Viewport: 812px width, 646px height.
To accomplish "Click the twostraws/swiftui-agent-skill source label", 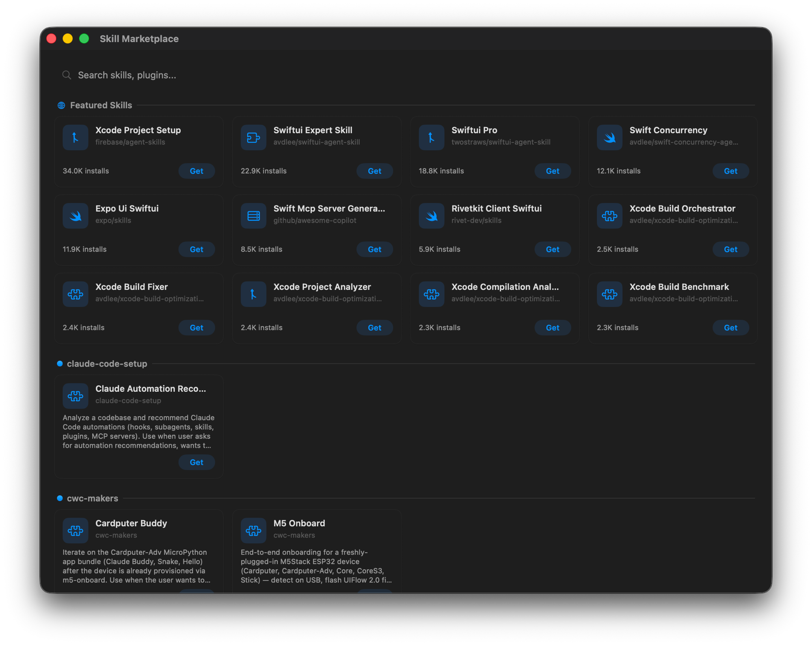I will [501, 142].
